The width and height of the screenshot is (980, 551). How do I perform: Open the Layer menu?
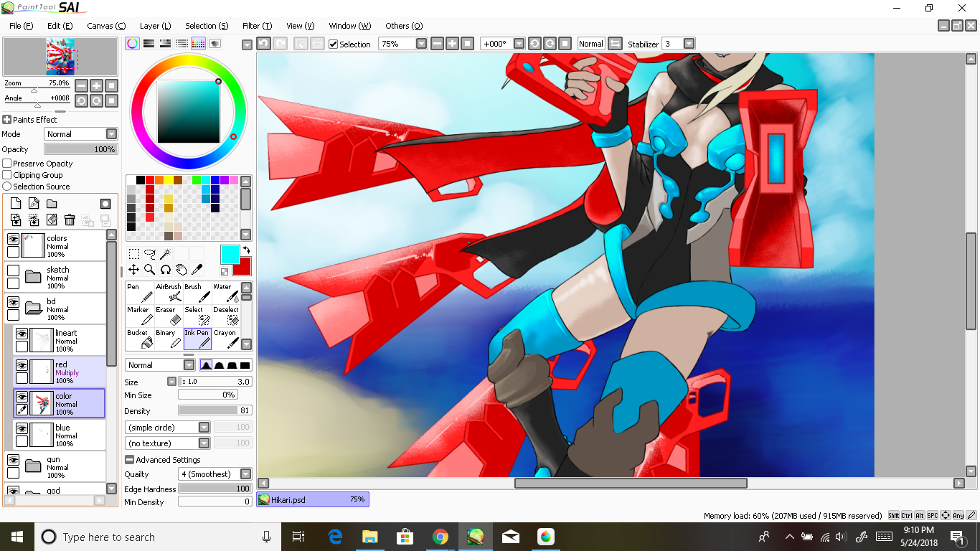(x=155, y=26)
